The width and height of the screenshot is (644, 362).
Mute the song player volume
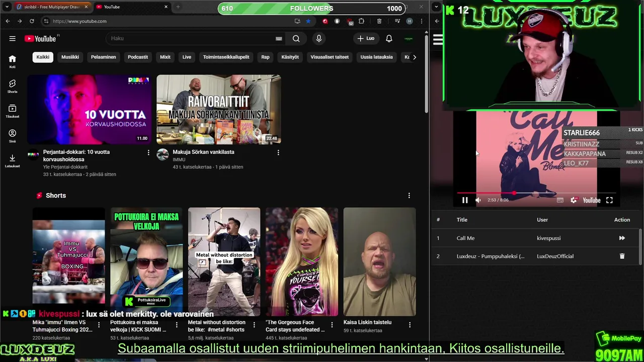[478, 200]
